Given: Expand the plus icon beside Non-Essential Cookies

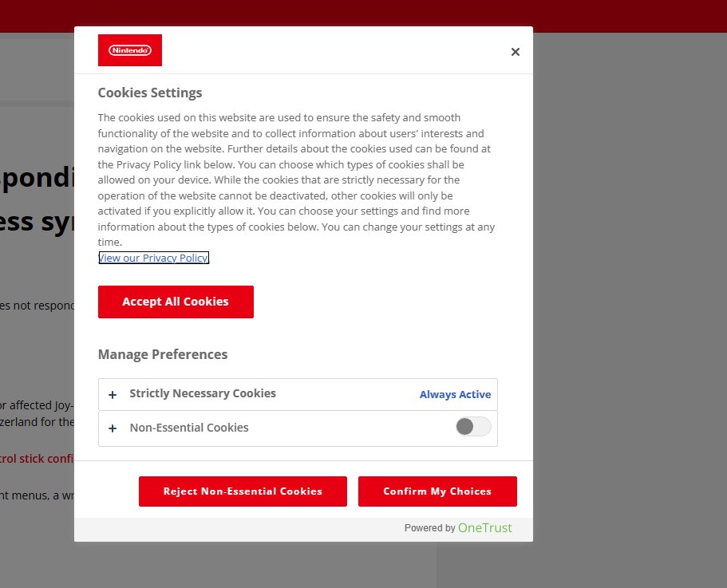Looking at the screenshot, I should pos(113,428).
